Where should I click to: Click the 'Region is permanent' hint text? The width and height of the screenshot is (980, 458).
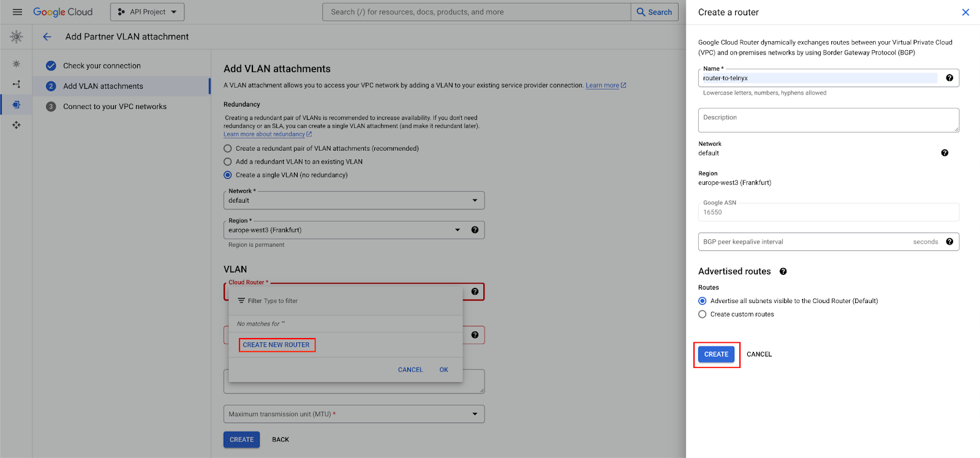[x=256, y=245]
